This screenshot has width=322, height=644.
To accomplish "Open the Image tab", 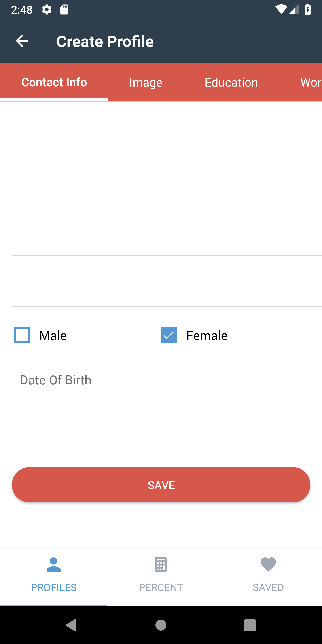I will [146, 82].
